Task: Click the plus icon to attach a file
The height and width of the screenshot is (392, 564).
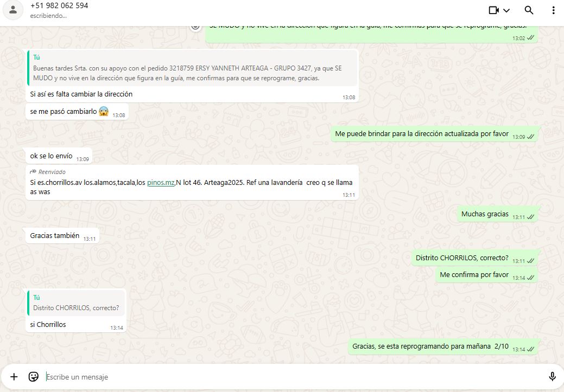Action: [x=14, y=376]
